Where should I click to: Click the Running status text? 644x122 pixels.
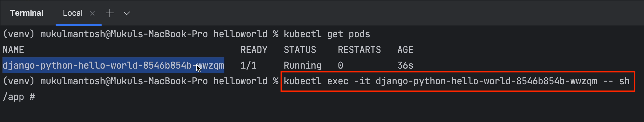(302, 65)
